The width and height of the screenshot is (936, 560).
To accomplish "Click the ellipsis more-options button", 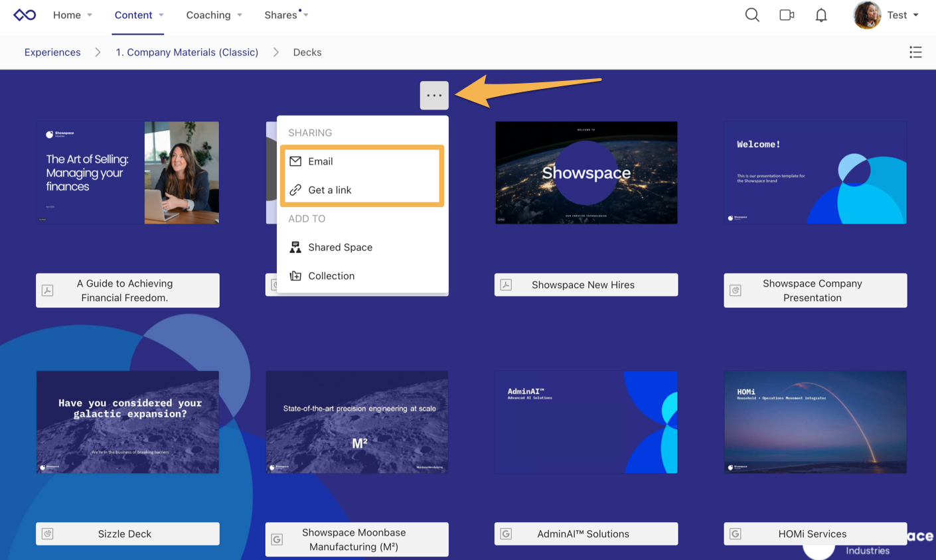I will point(434,95).
